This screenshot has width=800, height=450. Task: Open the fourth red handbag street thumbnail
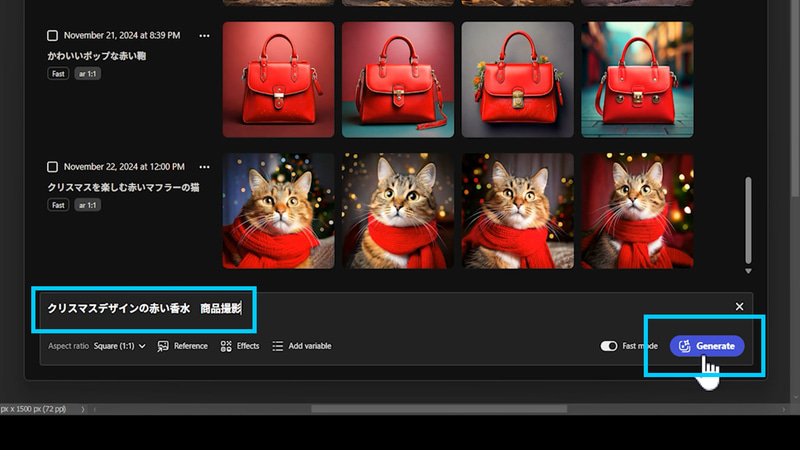(637, 80)
